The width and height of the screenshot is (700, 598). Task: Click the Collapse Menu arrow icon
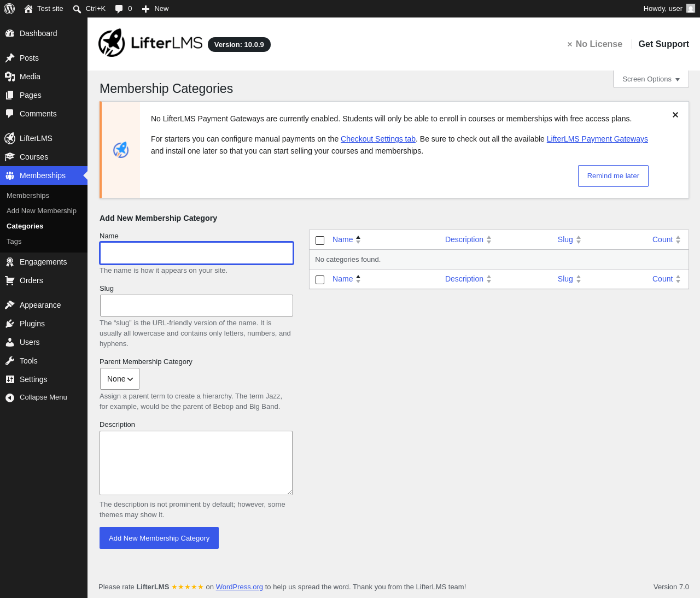tap(10, 397)
